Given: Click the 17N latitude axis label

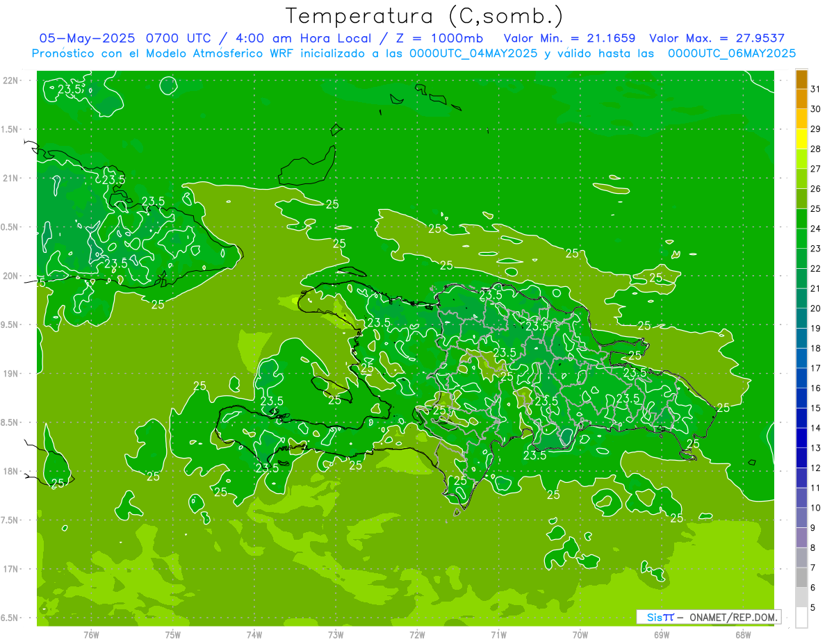Looking at the screenshot, I should pyautogui.click(x=11, y=569).
